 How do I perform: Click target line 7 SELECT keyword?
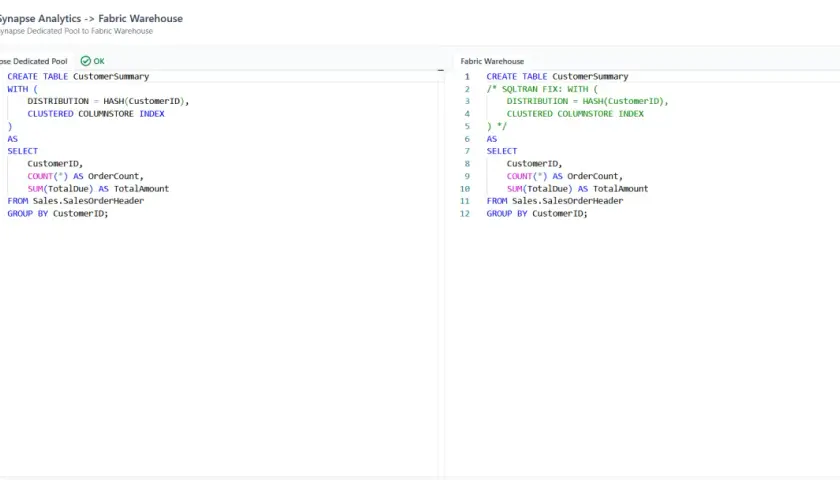pyautogui.click(x=502, y=151)
